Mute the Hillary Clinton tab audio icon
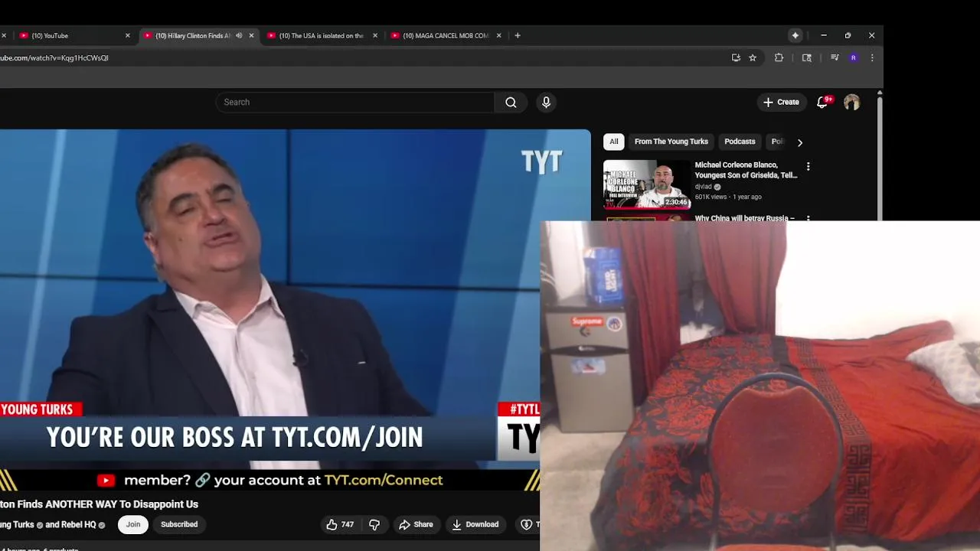This screenshot has width=980, height=551. click(239, 35)
